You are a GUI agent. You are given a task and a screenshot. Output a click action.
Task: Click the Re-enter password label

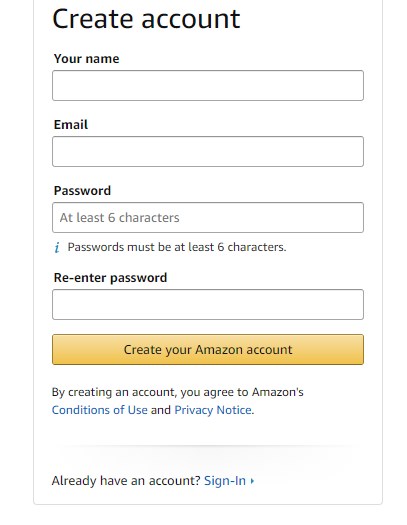110,278
